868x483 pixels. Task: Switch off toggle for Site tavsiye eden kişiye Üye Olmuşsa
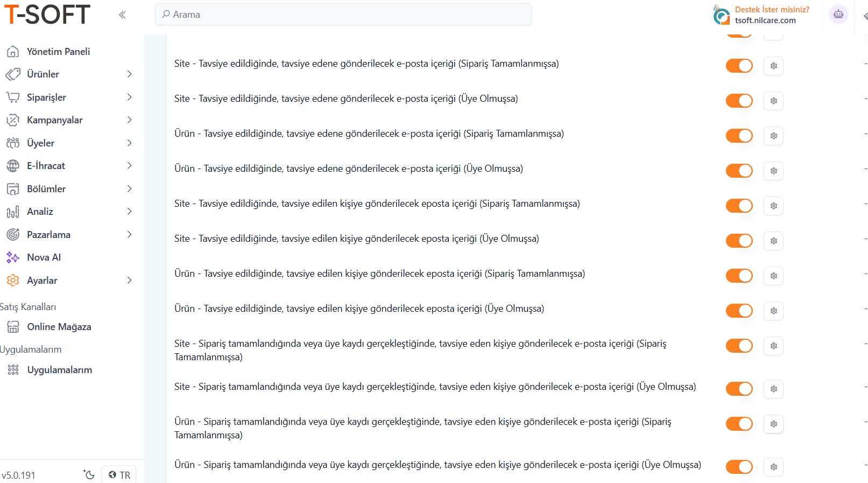(739, 389)
